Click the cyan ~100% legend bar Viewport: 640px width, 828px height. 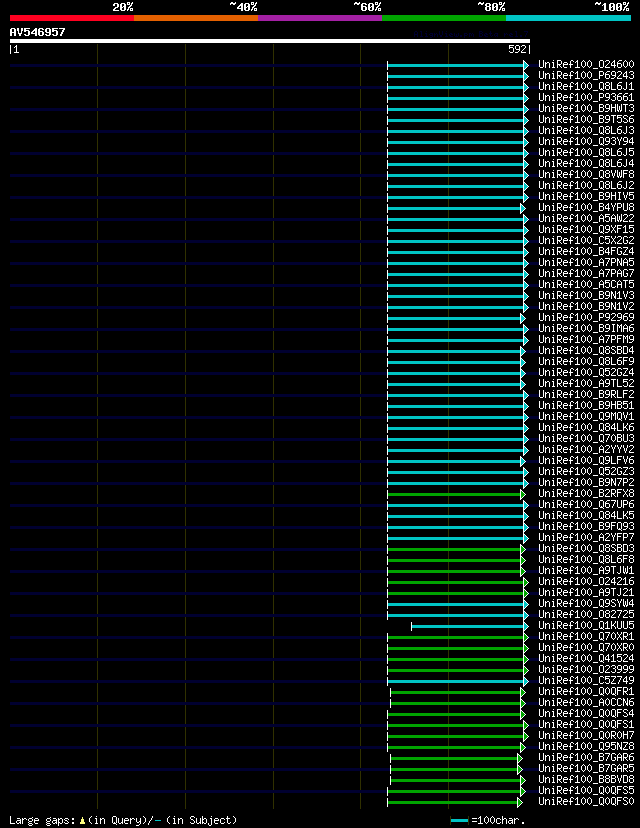tap(568, 18)
